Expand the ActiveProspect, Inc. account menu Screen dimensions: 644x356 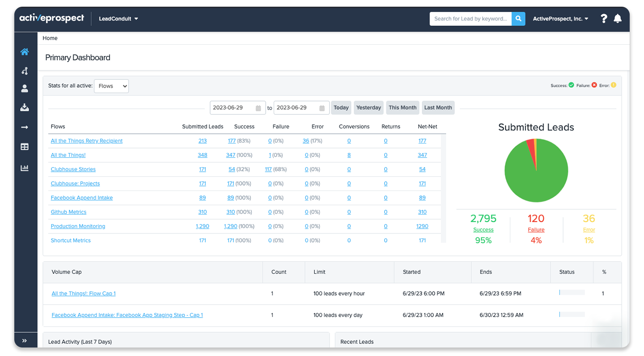560,19
